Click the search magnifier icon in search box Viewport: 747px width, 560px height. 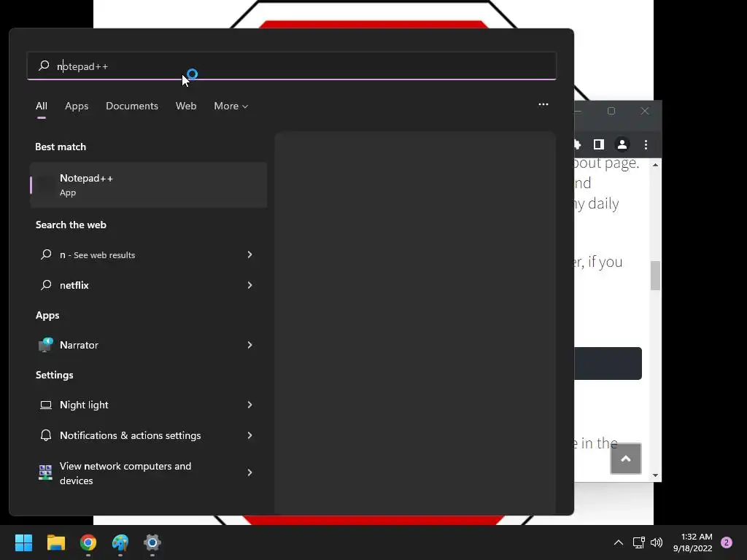click(x=44, y=65)
